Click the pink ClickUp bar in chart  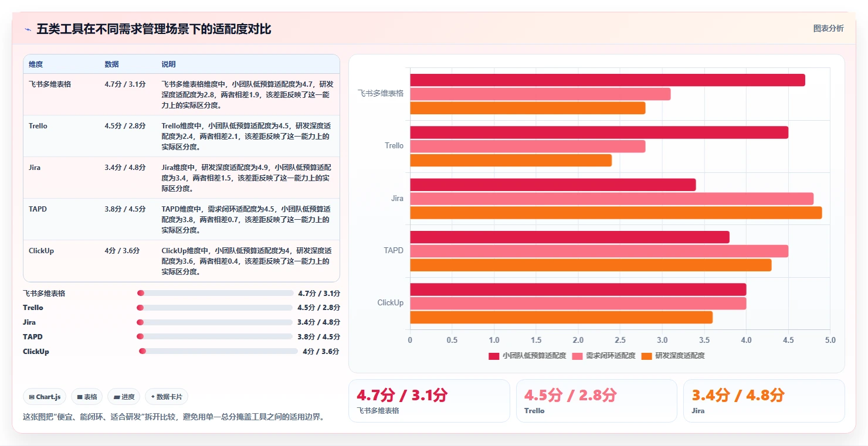pyautogui.click(x=578, y=303)
